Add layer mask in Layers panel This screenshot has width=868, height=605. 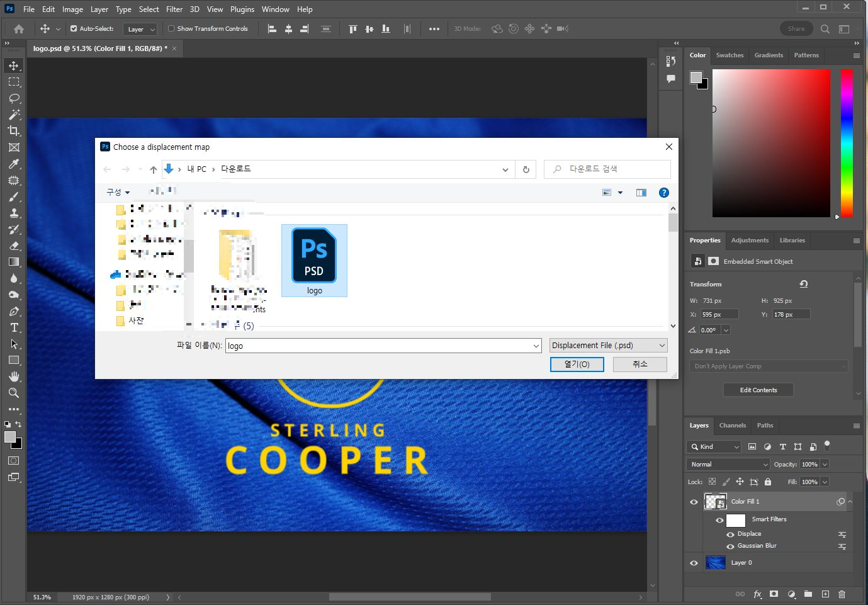point(774,594)
